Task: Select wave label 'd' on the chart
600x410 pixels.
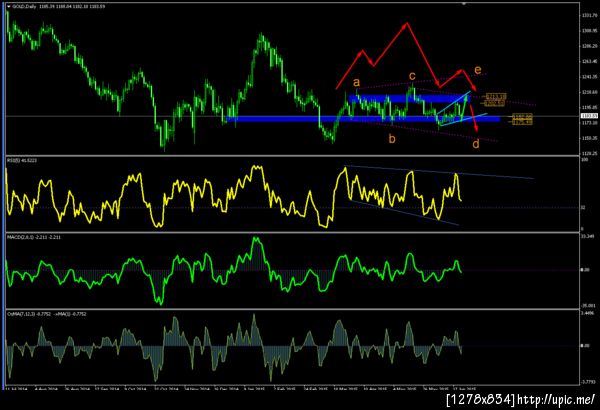Action: click(x=476, y=144)
